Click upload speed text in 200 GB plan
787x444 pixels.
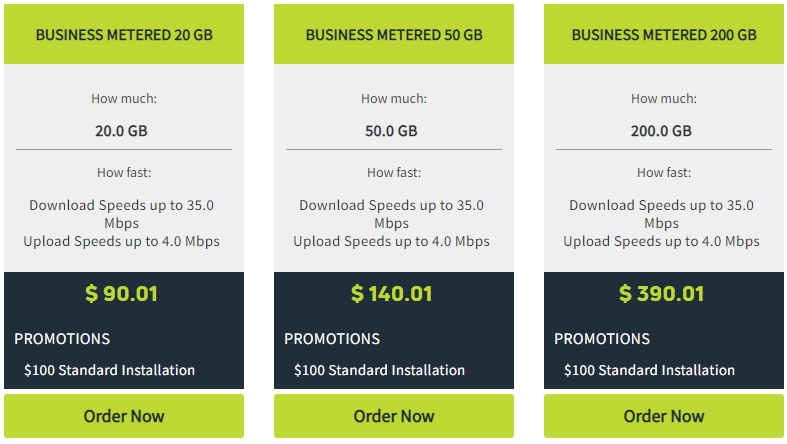tap(662, 241)
